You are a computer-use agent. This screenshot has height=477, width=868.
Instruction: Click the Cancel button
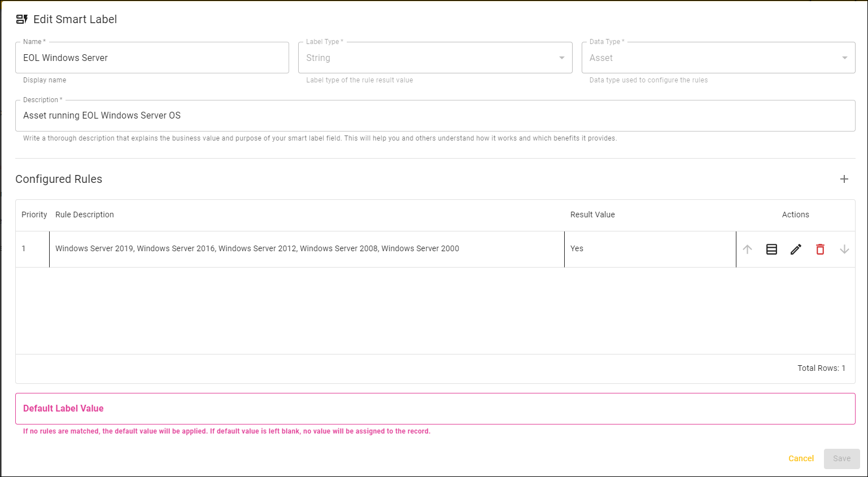[x=801, y=458]
